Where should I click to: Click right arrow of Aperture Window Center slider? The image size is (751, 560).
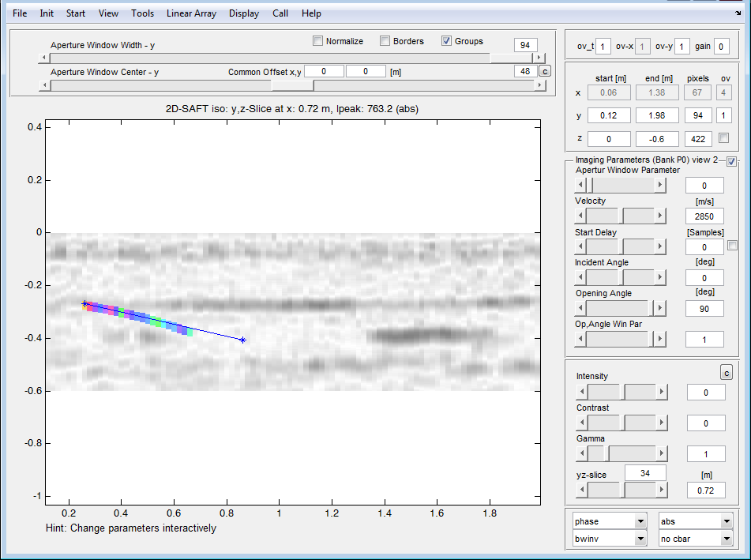[540, 85]
